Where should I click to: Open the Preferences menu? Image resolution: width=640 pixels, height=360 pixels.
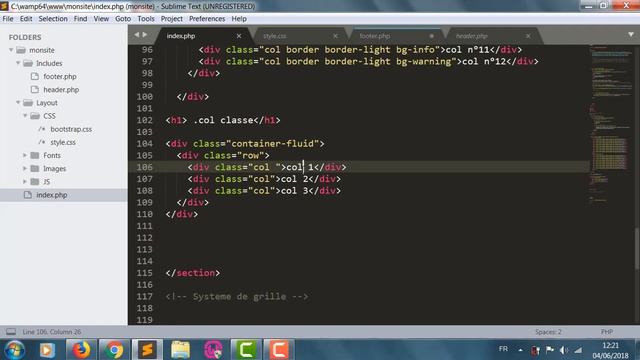click(207, 19)
